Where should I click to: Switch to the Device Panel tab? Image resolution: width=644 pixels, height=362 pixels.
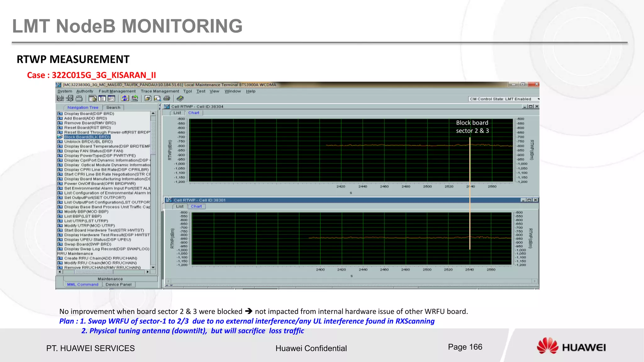tap(119, 285)
